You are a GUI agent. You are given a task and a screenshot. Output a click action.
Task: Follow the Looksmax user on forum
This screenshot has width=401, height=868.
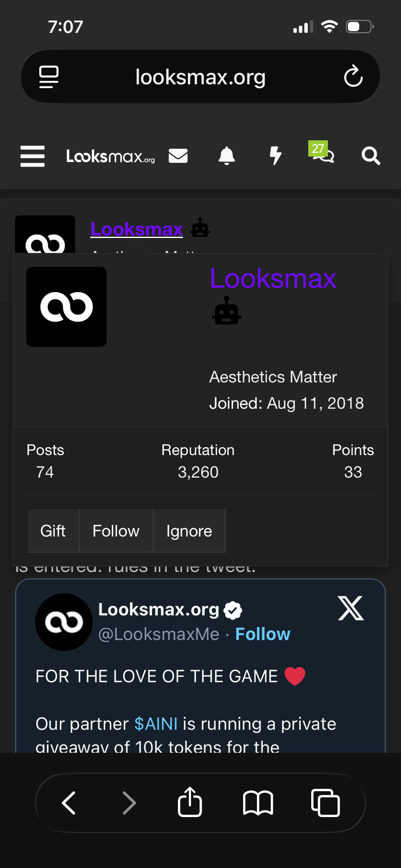pos(116,531)
